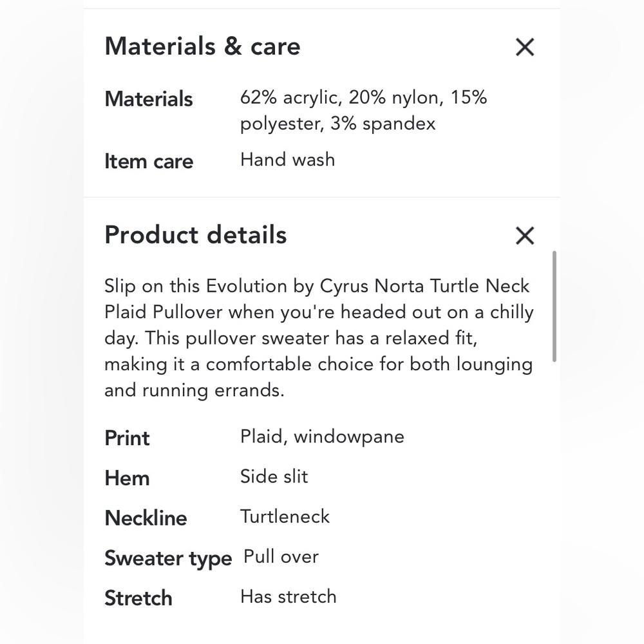This screenshot has height=644, width=644.
Task: Click the Materials & care heading
Action: [x=202, y=46]
